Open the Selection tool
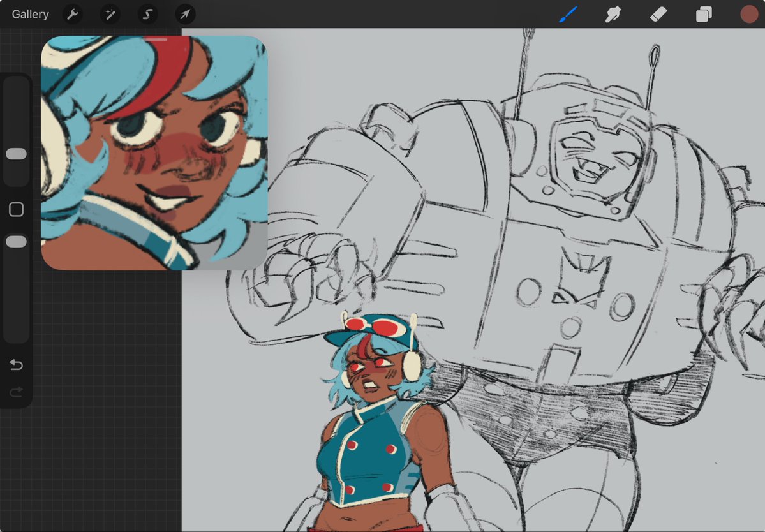Image resolution: width=765 pixels, height=532 pixels. coord(147,14)
